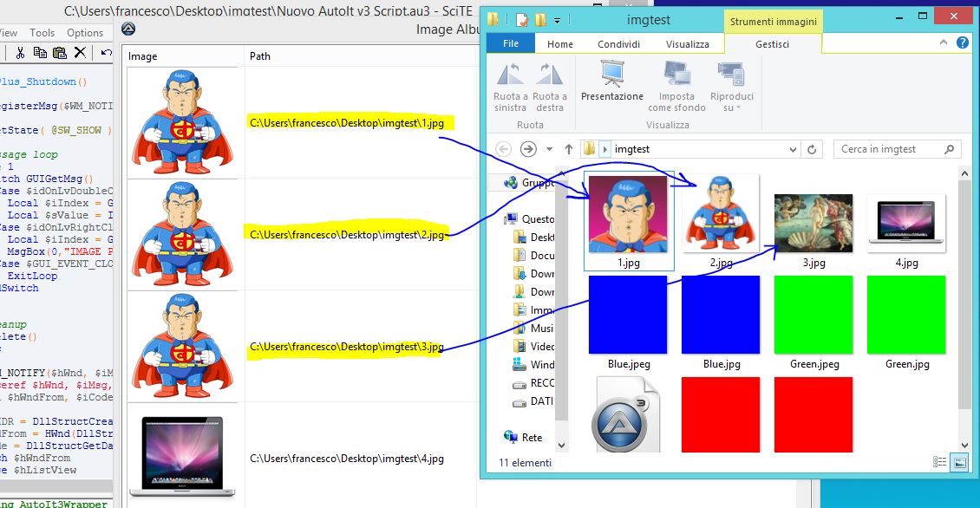
Task: Open the recent locations dropdown arrow
Action: (x=549, y=149)
